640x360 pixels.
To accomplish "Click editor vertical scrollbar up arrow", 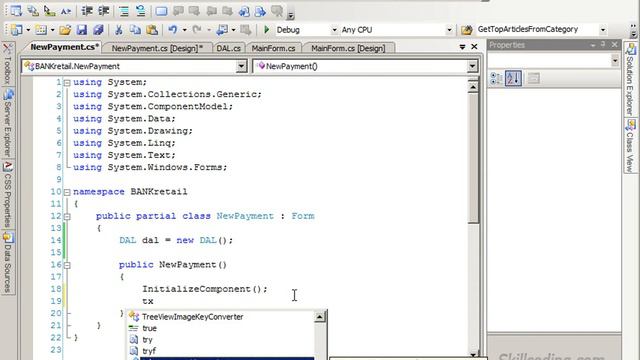I will click(x=473, y=87).
